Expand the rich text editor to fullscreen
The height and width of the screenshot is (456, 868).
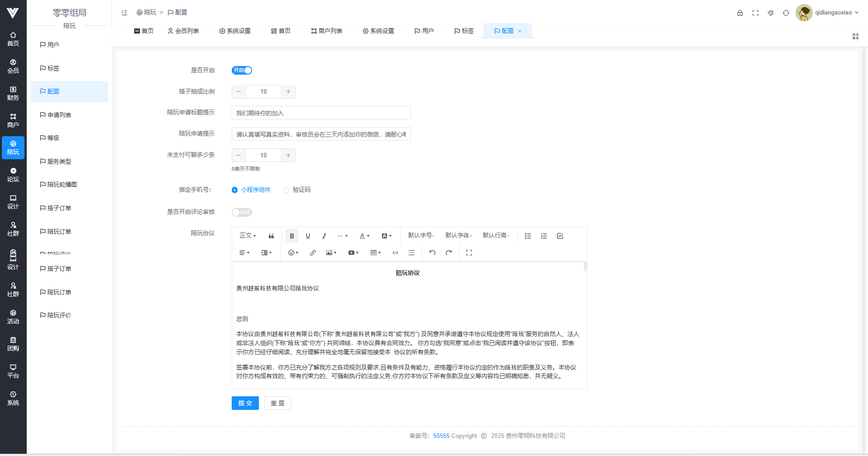pyautogui.click(x=469, y=253)
